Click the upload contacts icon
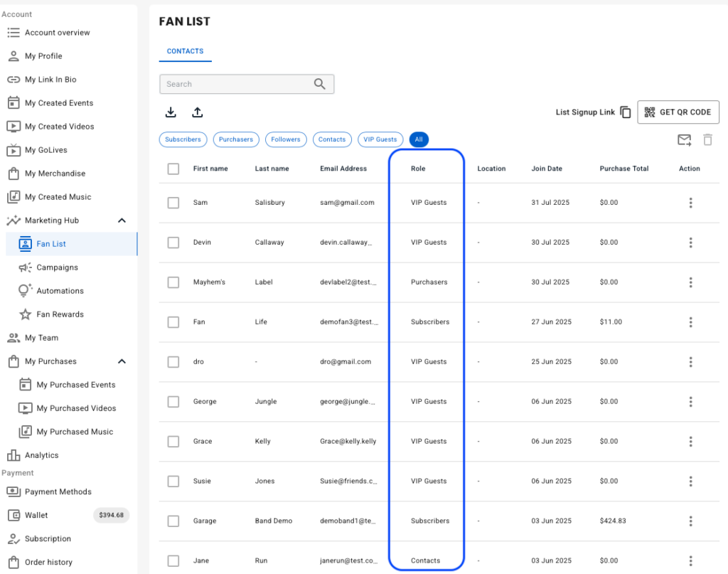728x574 pixels. click(x=198, y=112)
